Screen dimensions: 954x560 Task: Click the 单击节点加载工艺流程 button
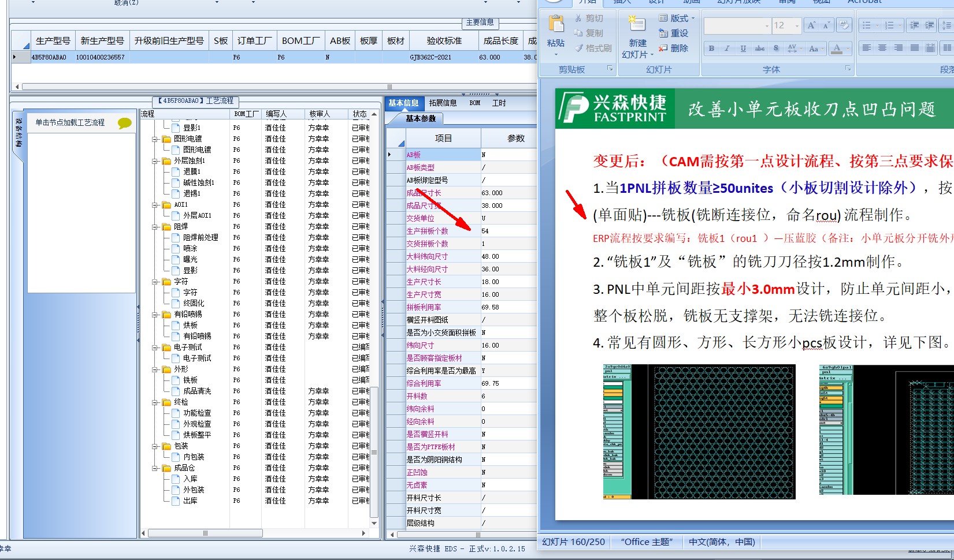pos(70,122)
